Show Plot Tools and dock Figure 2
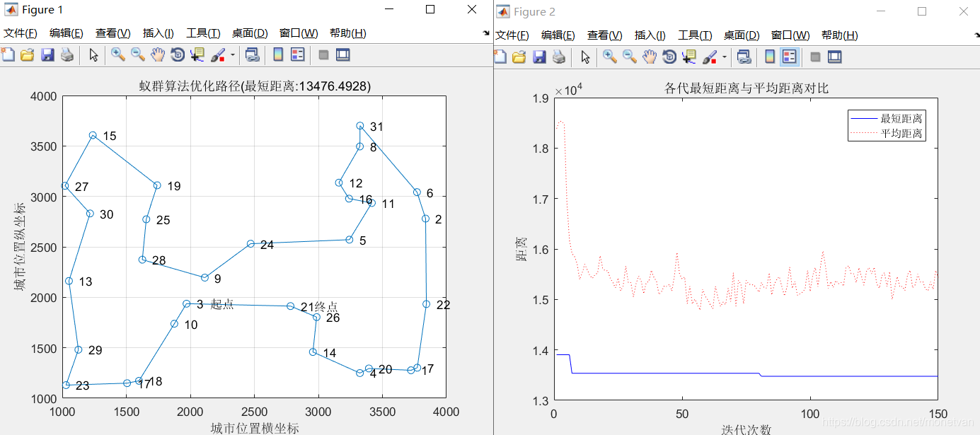 pos(835,56)
